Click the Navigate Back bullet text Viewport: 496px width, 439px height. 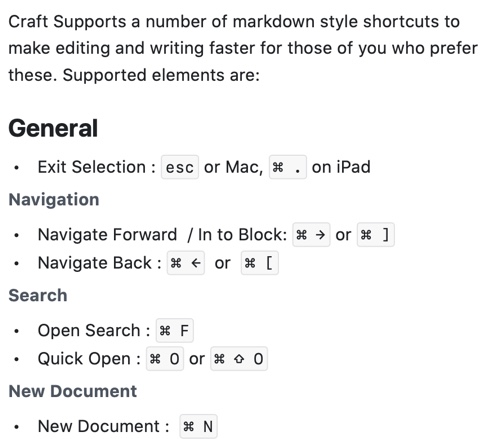tap(100, 263)
